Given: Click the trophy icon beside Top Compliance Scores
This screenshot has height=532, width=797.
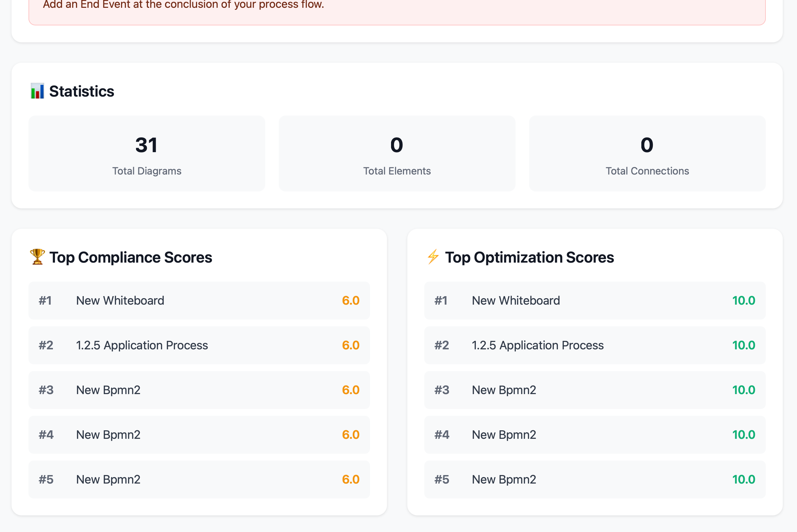Looking at the screenshot, I should [37, 257].
